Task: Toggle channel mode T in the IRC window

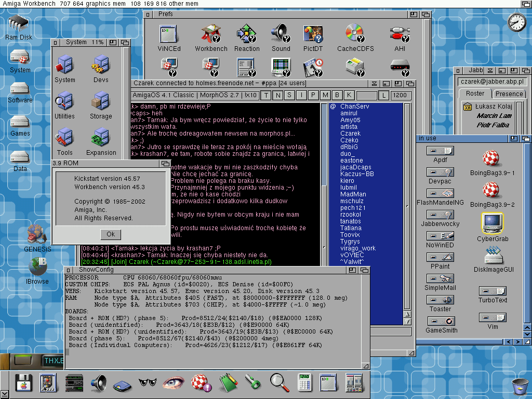Action: (x=267, y=96)
